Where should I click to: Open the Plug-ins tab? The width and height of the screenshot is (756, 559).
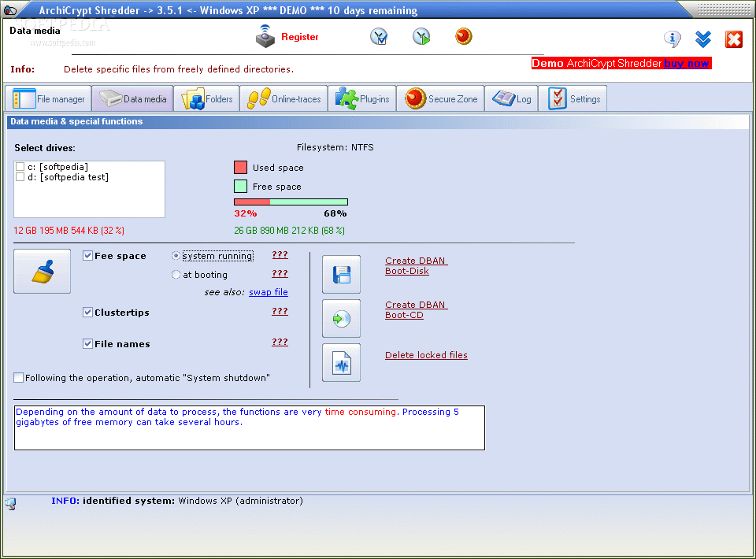point(362,98)
